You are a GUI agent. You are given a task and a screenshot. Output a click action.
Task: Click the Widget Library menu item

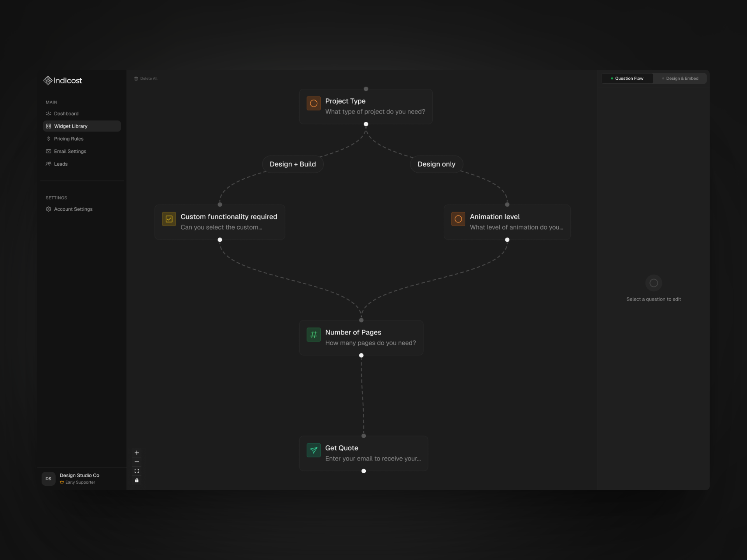click(x=71, y=126)
